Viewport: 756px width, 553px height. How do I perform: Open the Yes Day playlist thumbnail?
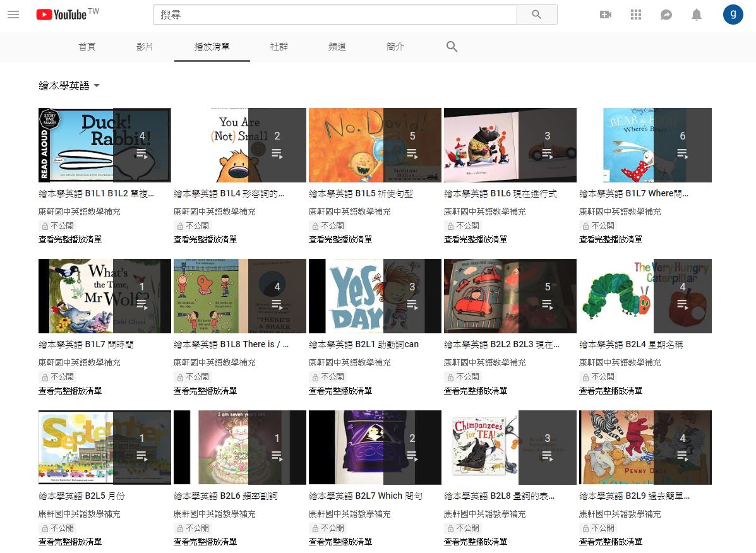tap(375, 296)
